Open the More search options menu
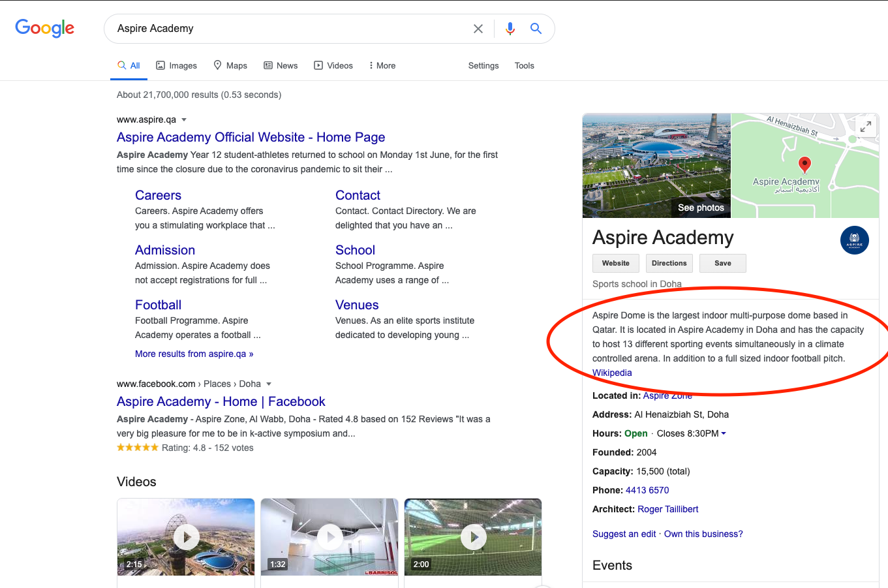This screenshot has height=588, width=888. pos(382,65)
